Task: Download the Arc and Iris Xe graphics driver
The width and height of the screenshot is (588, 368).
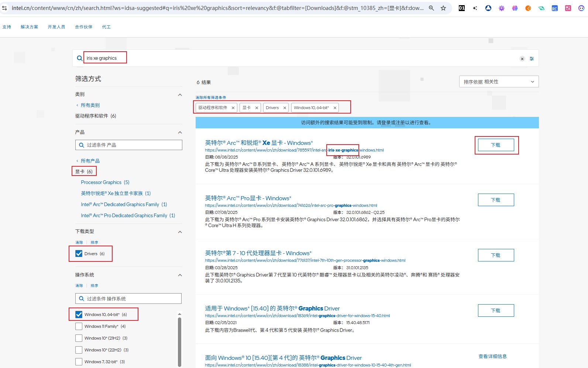Action: [x=496, y=145]
